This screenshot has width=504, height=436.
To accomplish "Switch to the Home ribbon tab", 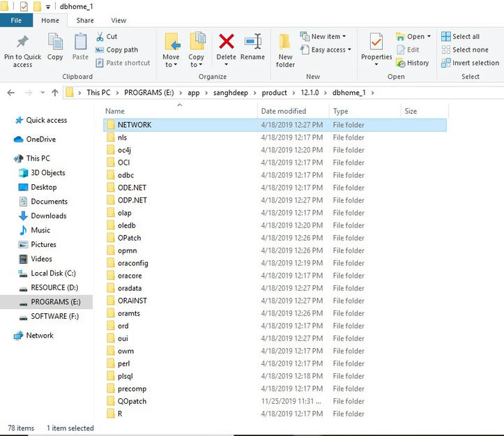I will [x=50, y=20].
